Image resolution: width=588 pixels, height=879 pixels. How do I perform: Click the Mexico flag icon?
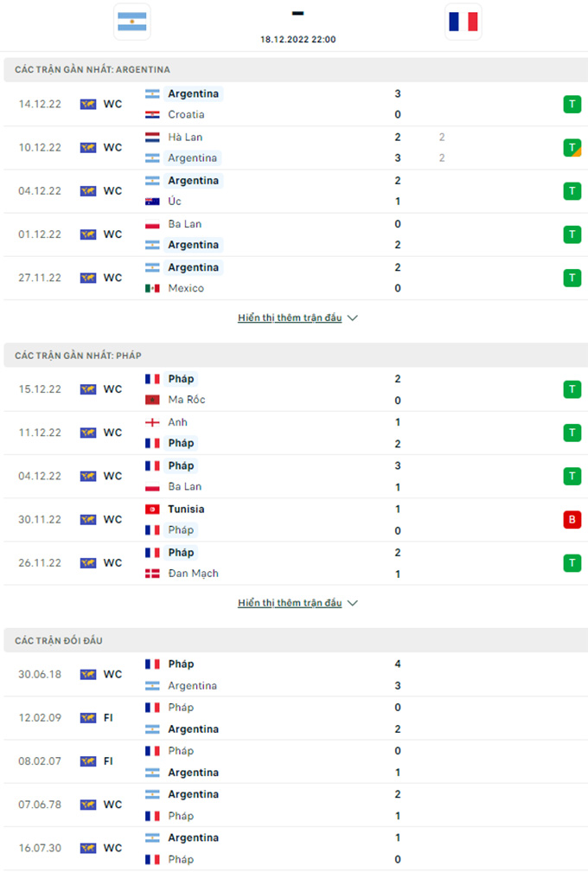152,288
